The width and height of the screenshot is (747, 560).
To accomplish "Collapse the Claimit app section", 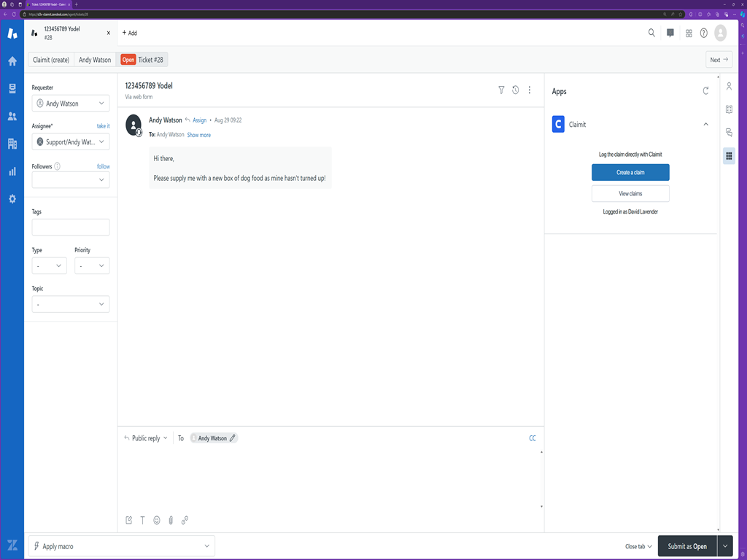I will [705, 125].
